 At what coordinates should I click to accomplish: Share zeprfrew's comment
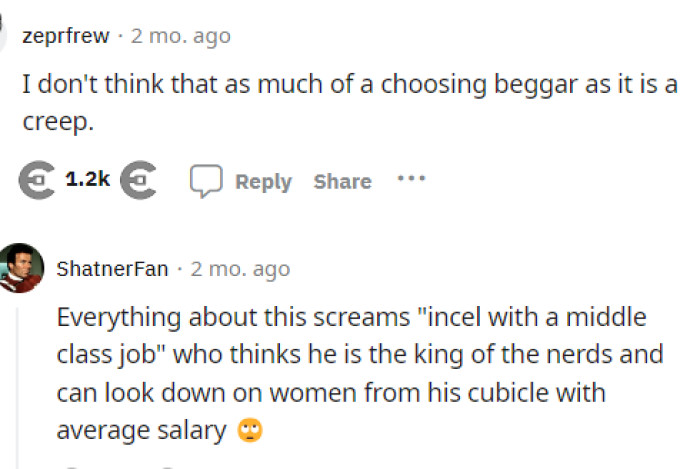pos(342,181)
